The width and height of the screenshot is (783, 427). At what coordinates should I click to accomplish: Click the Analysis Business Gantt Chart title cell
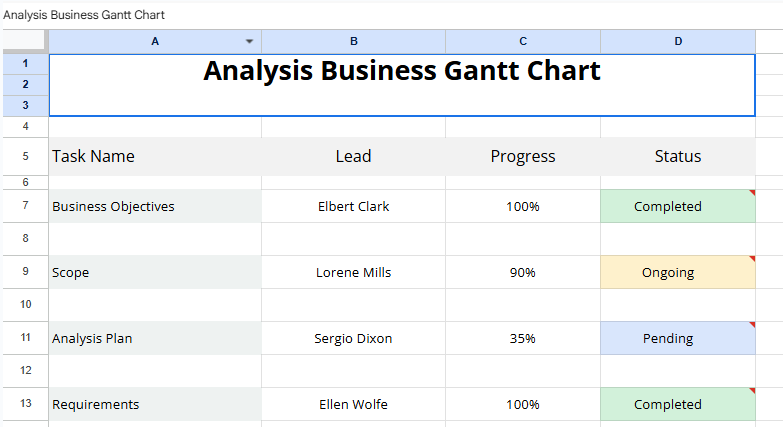(401, 84)
